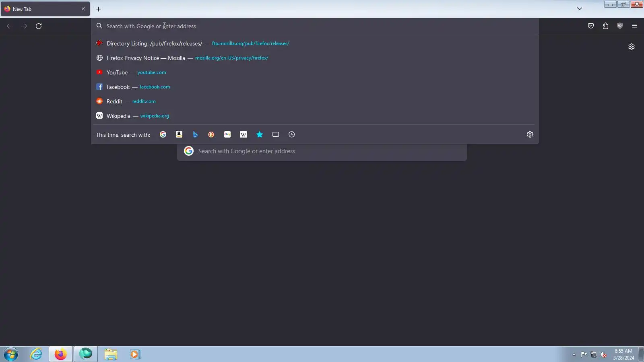This screenshot has width=644, height=362.
Task: Open the Firefox application menu
Action: click(634, 26)
